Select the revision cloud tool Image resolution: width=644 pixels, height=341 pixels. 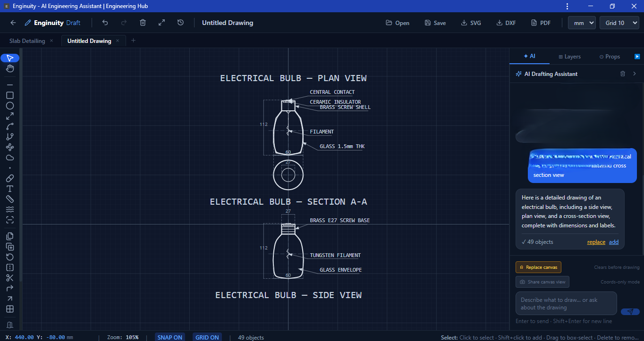pyautogui.click(x=10, y=158)
